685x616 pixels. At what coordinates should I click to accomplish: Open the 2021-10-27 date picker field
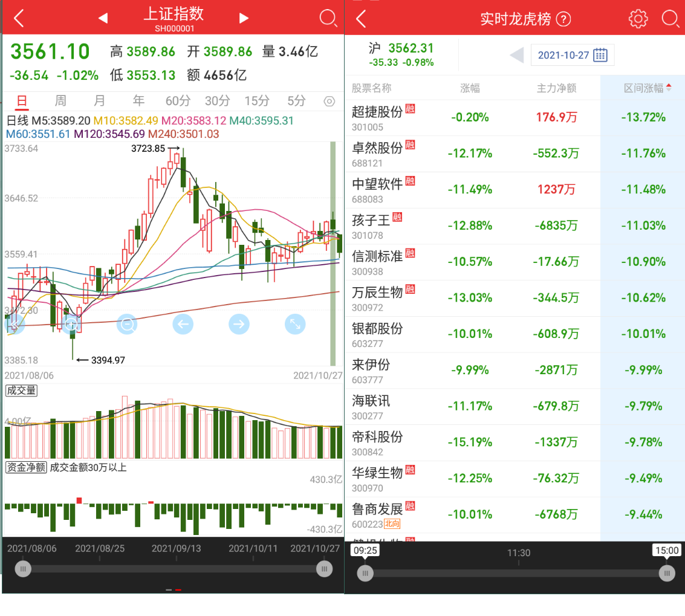pyautogui.click(x=573, y=55)
